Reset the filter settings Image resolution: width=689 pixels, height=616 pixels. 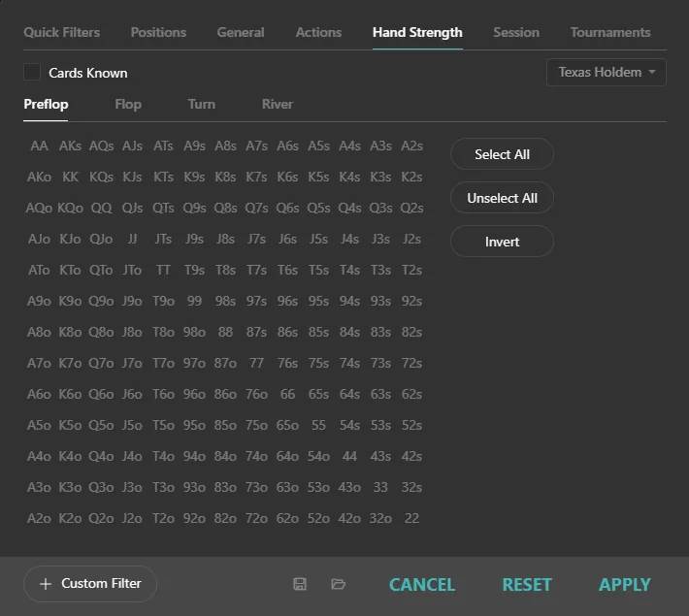tap(527, 584)
